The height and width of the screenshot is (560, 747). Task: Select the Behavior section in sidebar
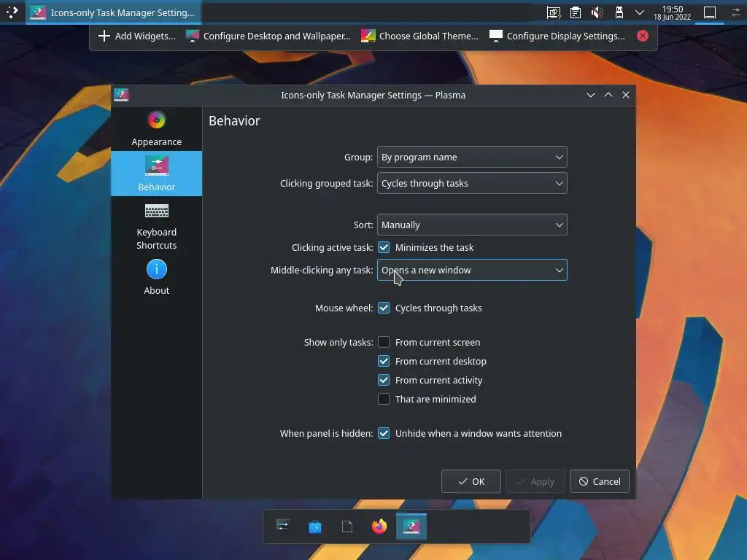pos(156,174)
